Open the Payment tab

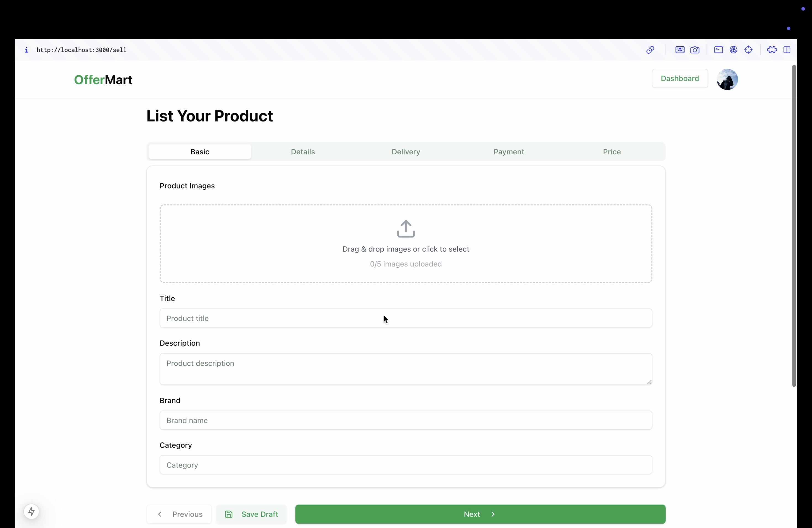pos(508,152)
